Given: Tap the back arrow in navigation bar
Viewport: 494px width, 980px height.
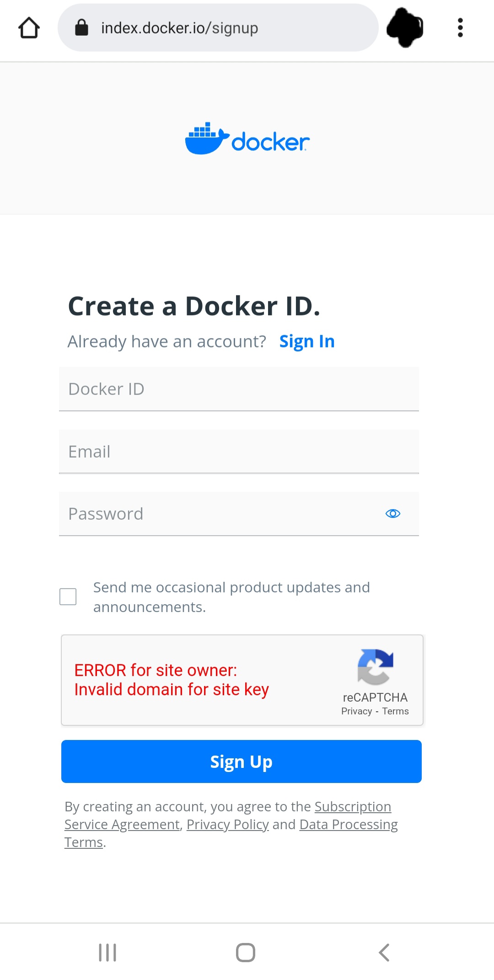Looking at the screenshot, I should pyautogui.click(x=384, y=952).
